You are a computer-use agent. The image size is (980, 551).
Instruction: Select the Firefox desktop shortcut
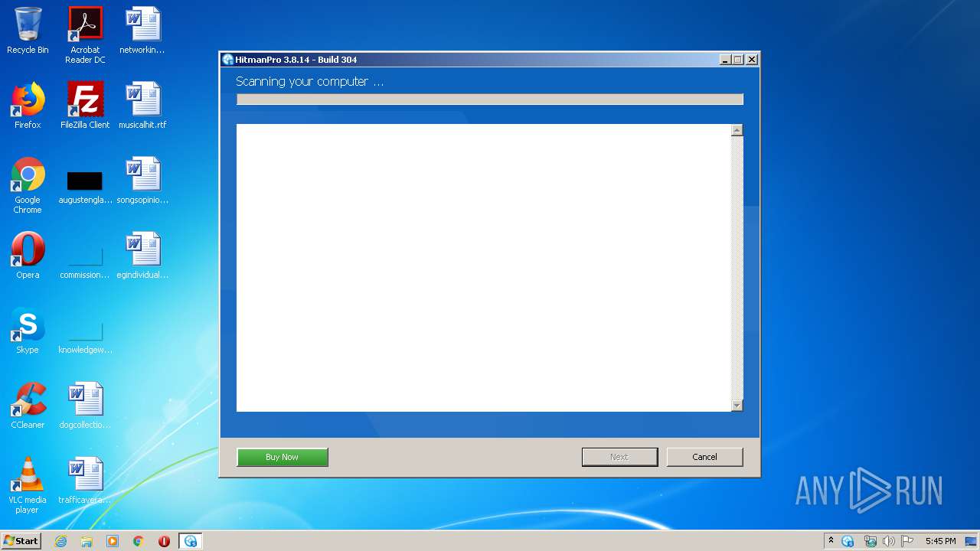[28, 106]
